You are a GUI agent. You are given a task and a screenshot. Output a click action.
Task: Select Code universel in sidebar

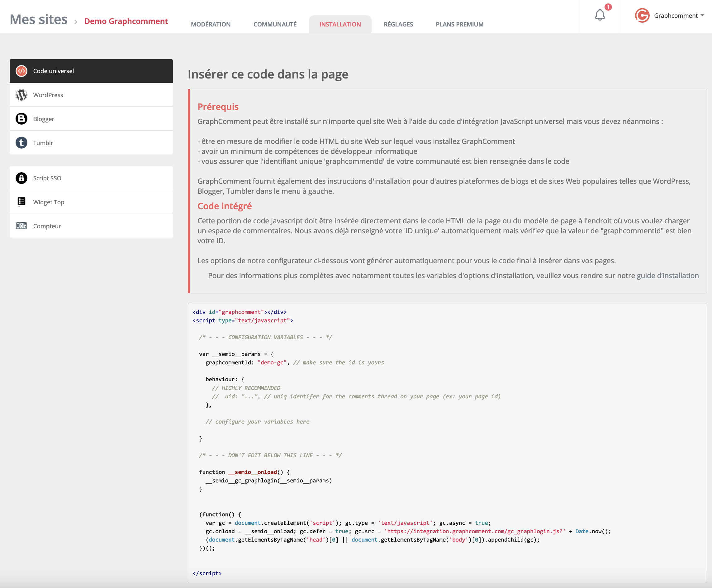tap(91, 71)
